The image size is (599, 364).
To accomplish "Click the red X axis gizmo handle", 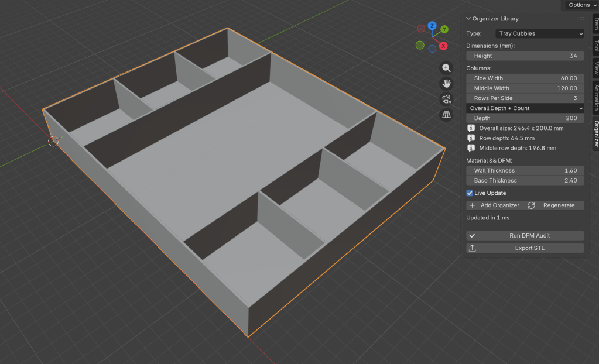I will click(x=443, y=46).
